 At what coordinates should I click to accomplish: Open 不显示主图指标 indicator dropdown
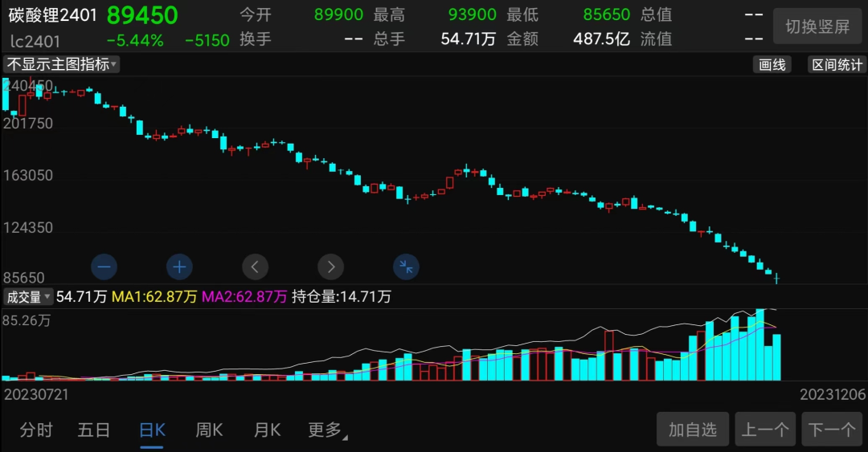[x=61, y=64]
